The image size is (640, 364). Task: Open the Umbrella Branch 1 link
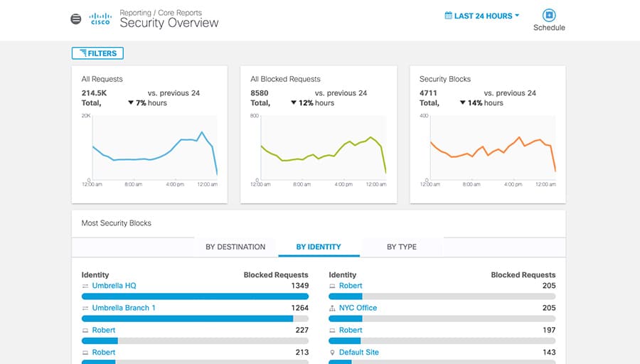[124, 308]
